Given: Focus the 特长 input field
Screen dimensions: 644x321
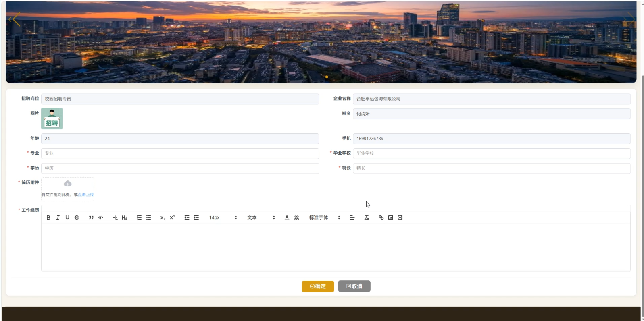Looking at the screenshot, I should coord(492,168).
